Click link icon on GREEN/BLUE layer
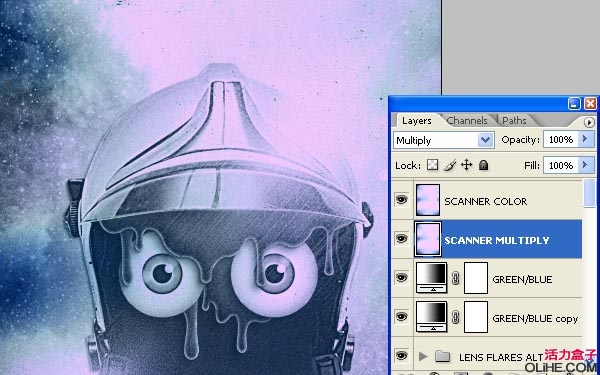The width and height of the screenshot is (600, 375). coord(455,278)
